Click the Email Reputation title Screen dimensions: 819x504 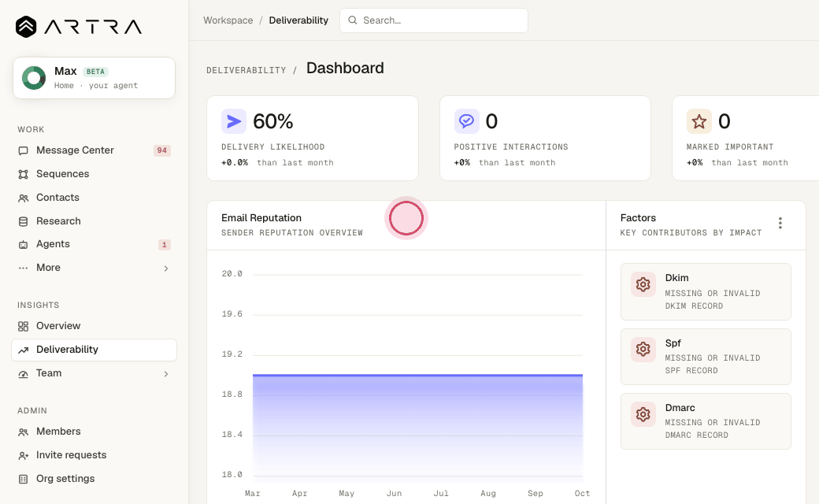(261, 218)
